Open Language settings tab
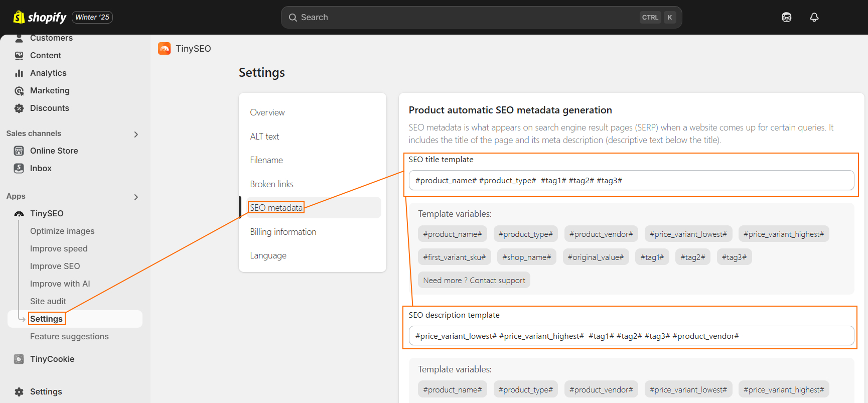Viewport: 868px width, 403px height. tap(268, 255)
